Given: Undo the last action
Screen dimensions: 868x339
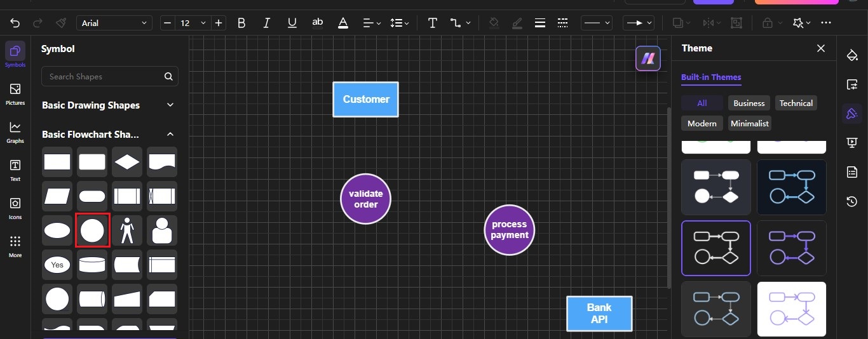Looking at the screenshot, I should [x=15, y=23].
